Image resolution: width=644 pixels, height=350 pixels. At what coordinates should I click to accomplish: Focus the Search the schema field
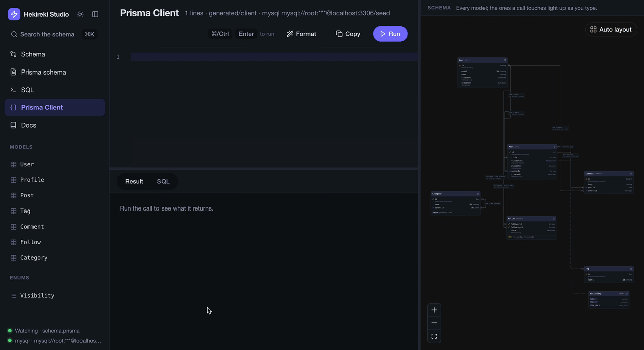tap(54, 34)
